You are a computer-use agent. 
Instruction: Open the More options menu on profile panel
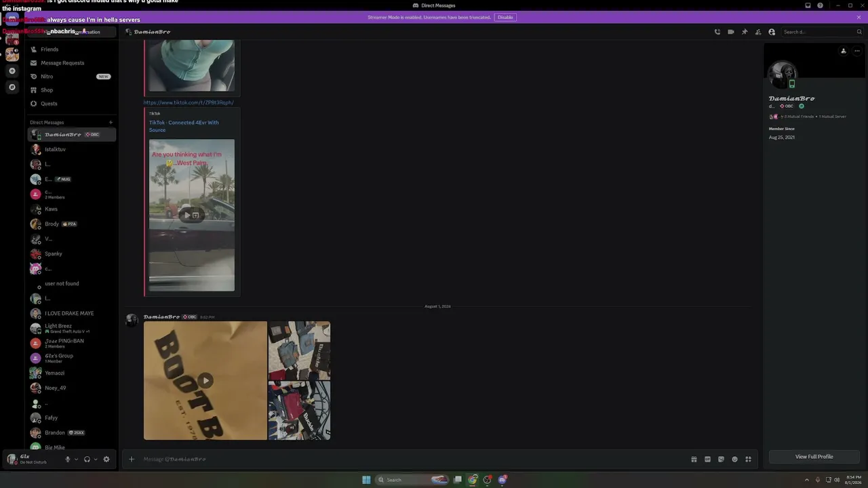coord(856,51)
